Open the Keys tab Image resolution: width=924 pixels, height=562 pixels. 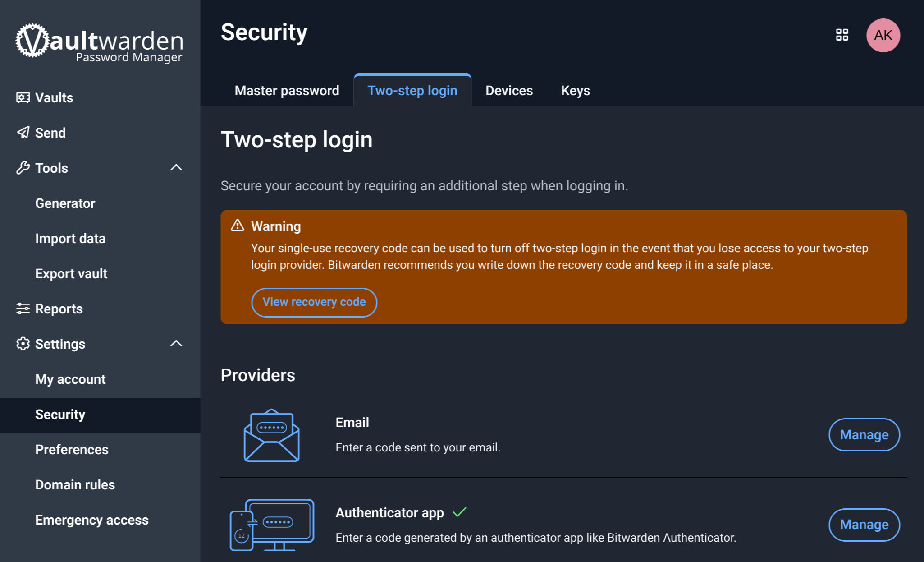click(x=575, y=91)
